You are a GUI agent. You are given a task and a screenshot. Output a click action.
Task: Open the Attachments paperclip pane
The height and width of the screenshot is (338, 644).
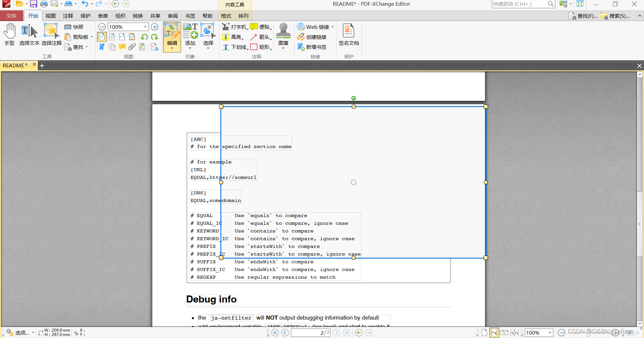pyautogui.click(x=132, y=47)
